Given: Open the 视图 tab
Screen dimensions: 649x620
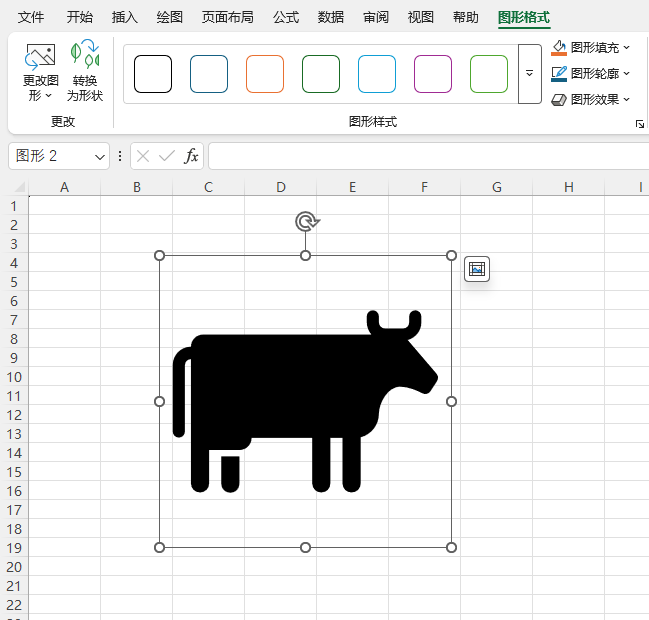Looking at the screenshot, I should click(421, 17).
